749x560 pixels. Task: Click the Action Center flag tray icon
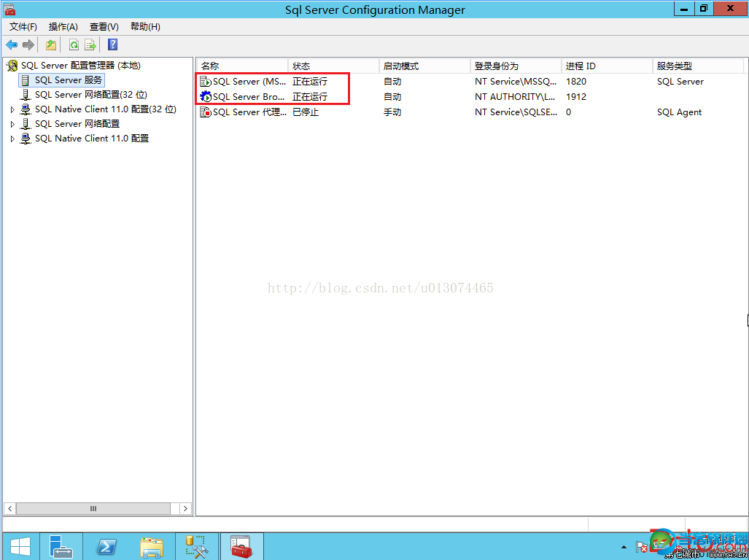coord(642,547)
